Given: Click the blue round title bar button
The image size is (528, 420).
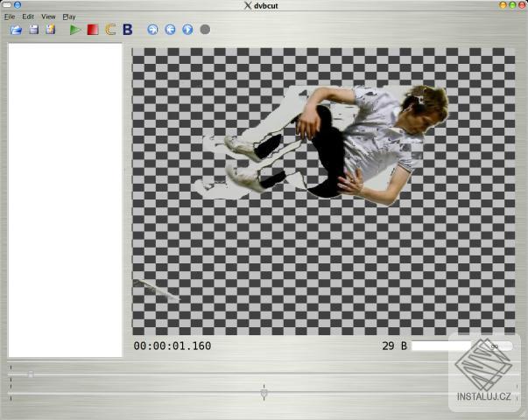Looking at the screenshot, I should pos(18,5).
